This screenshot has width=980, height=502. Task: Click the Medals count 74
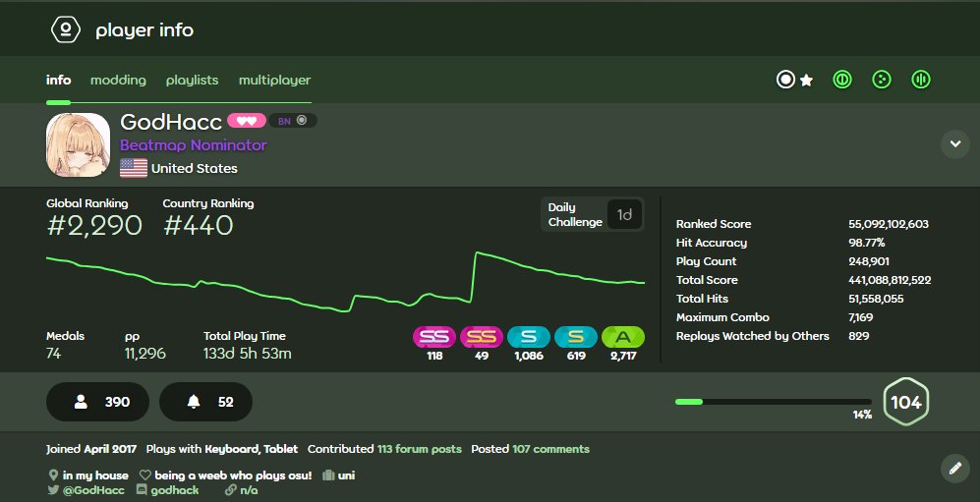click(54, 354)
